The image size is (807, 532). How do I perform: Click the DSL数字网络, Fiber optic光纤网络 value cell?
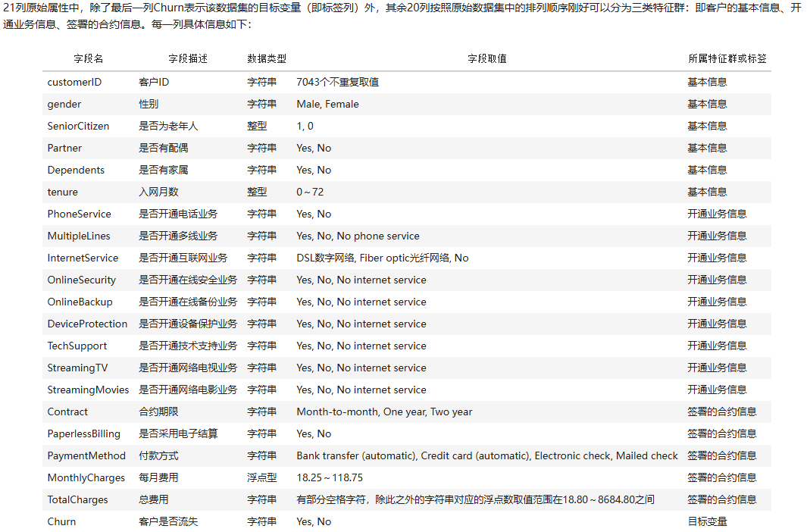pos(383,258)
